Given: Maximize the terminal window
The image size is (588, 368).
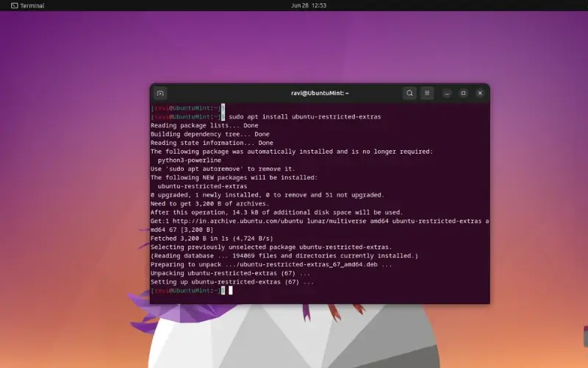Looking at the screenshot, I should 463,93.
